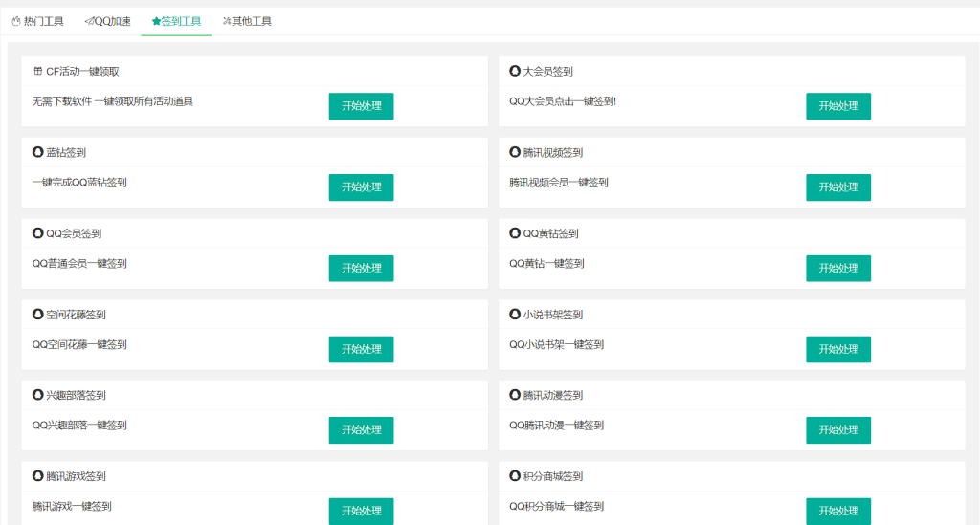
Task: Open the 其他工具 tab
Action: (x=247, y=21)
